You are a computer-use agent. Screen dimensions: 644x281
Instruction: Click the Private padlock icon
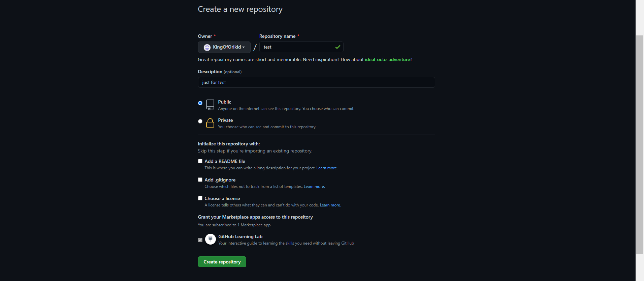210,123
